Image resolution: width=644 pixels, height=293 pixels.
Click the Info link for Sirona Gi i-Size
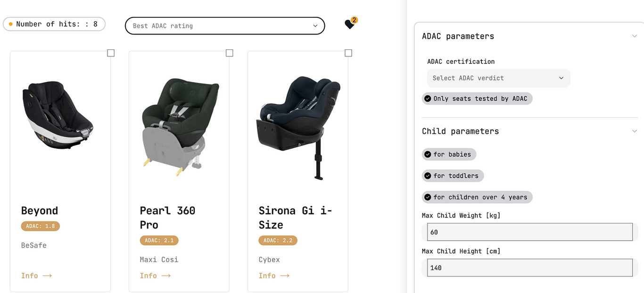coord(274,276)
